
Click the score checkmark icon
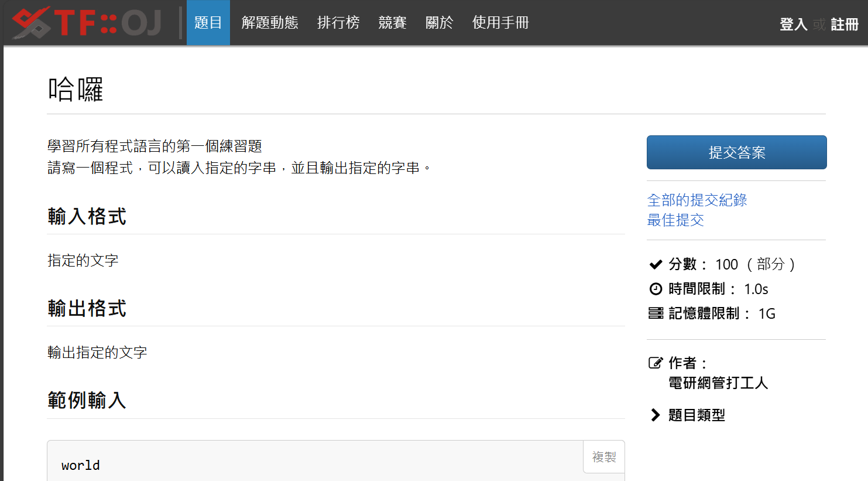pyautogui.click(x=656, y=264)
